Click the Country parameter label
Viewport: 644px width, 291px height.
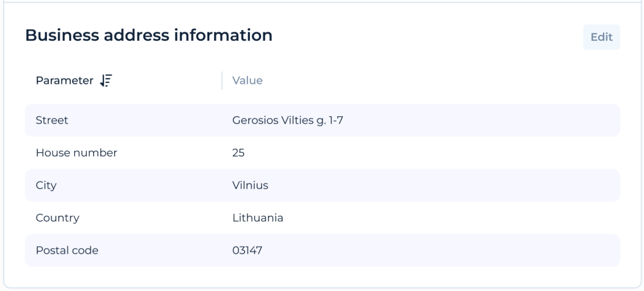tap(57, 218)
